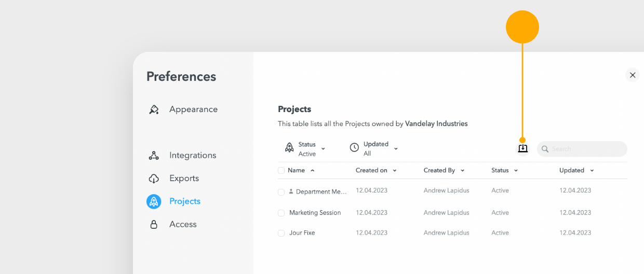Screen dimensions: 644x274
Task: Click the Projects rocket icon in sidebar
Action: pyautogui.click(x=154, y=201)
